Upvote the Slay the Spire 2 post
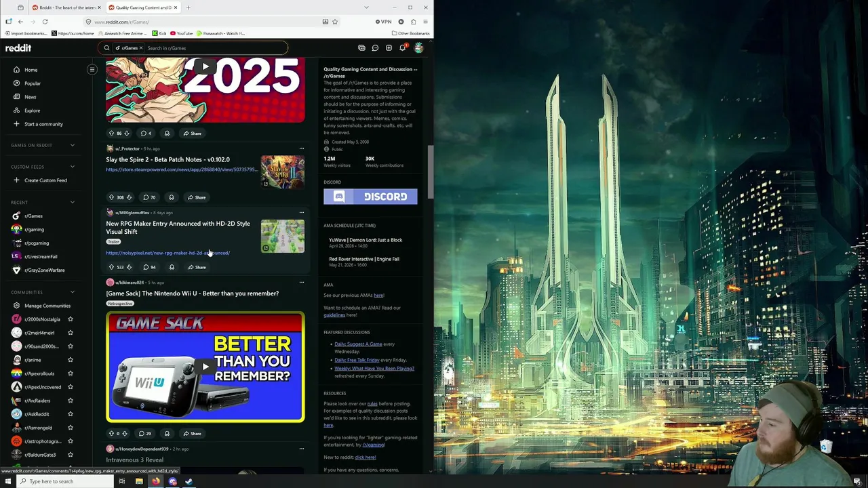This screenshot has width=868, height=488. (111, 197)
